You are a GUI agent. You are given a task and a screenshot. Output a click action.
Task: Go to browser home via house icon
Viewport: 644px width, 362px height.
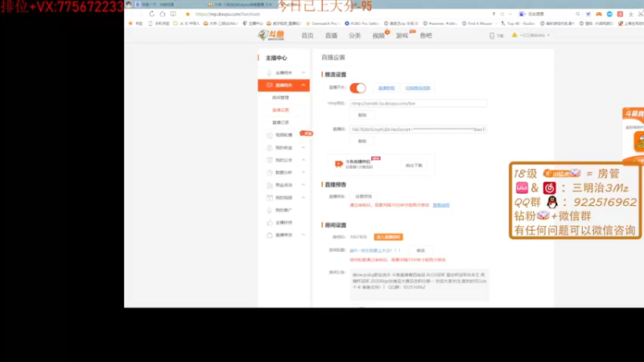163,14
